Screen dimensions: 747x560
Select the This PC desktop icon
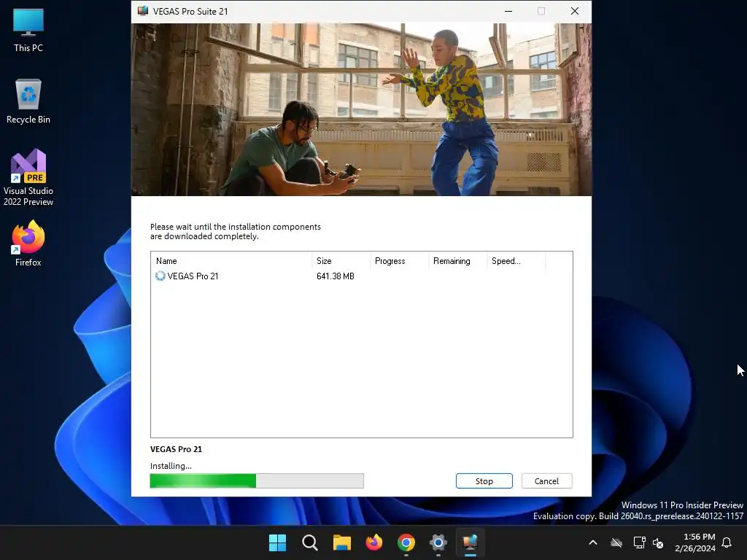[28, 30]
